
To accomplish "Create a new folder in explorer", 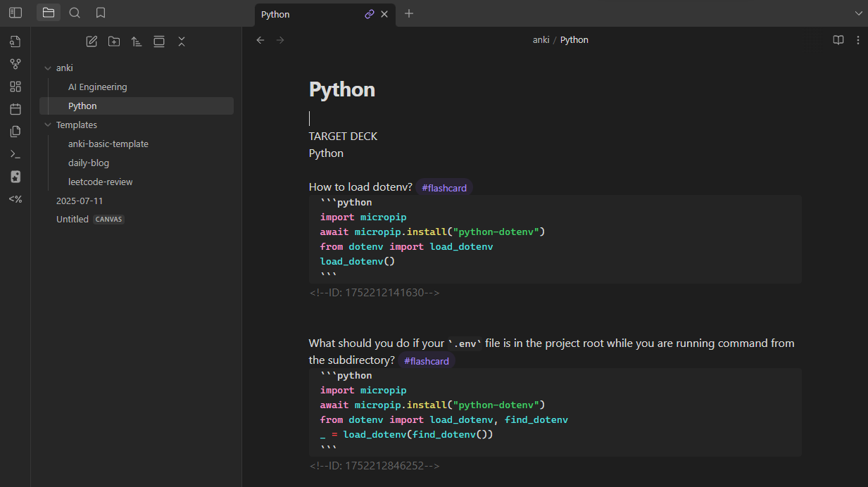I will (114, 42).
